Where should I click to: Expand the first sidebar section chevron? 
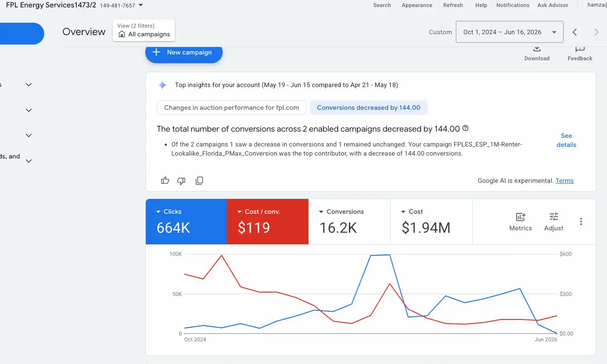click(28, 85)
